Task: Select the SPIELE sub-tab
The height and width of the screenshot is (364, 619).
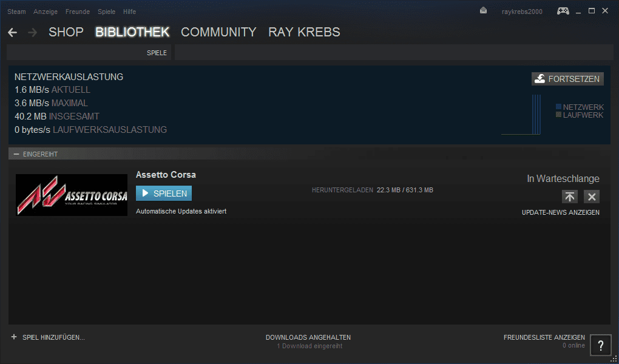Action: pyautogui.click(x=157, y=53)
